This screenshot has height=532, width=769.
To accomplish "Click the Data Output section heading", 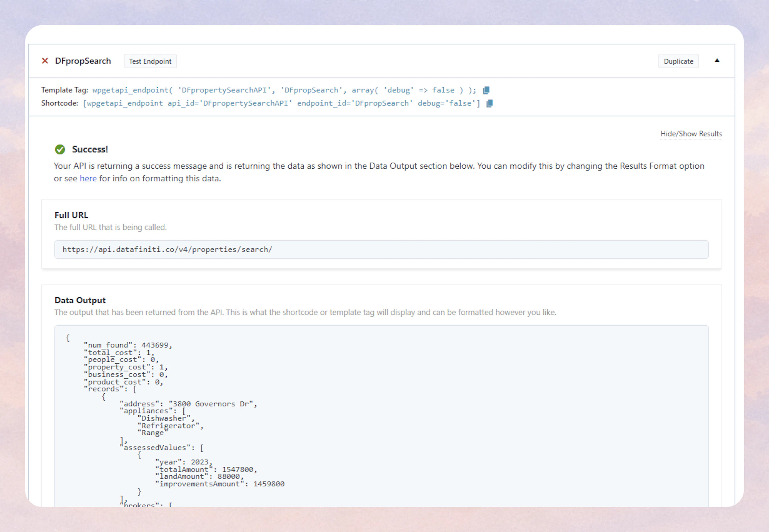I will tap(80, 300).
